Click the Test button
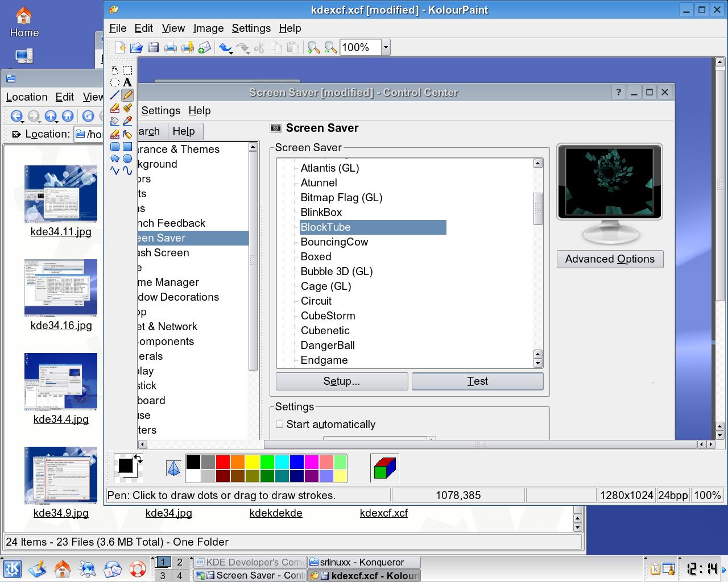Screen dimensions: 728x582 tap(478, 381)
